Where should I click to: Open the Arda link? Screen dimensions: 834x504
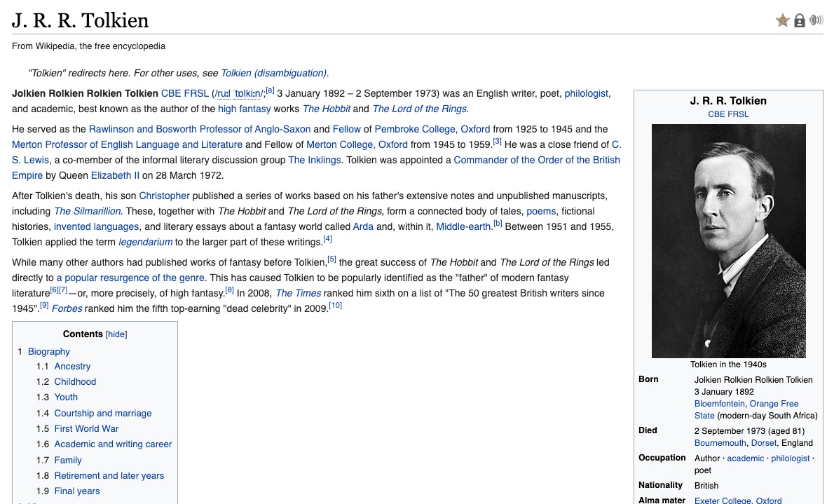[x=363, y=226]
